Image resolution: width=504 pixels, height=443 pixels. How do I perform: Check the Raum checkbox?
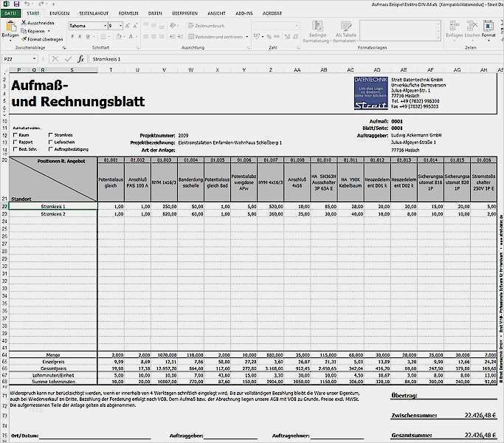coord(15,136)
